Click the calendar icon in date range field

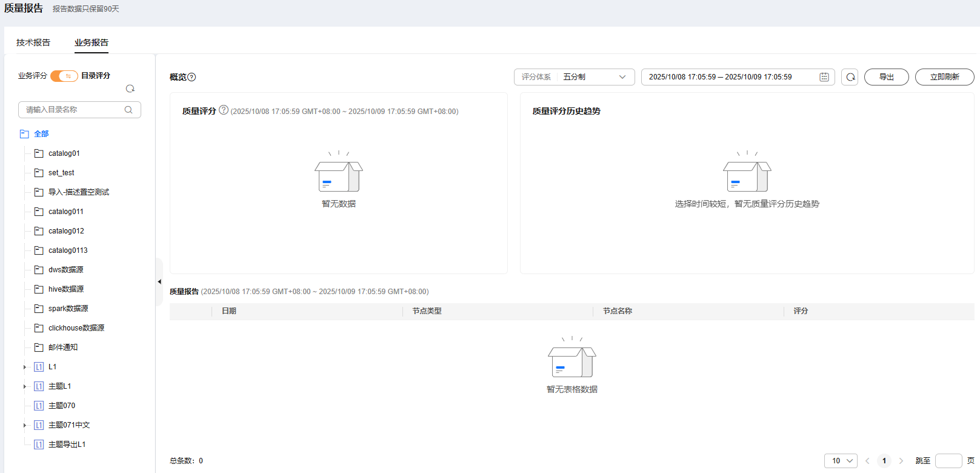pyautogui.click(x=824, y=77)
